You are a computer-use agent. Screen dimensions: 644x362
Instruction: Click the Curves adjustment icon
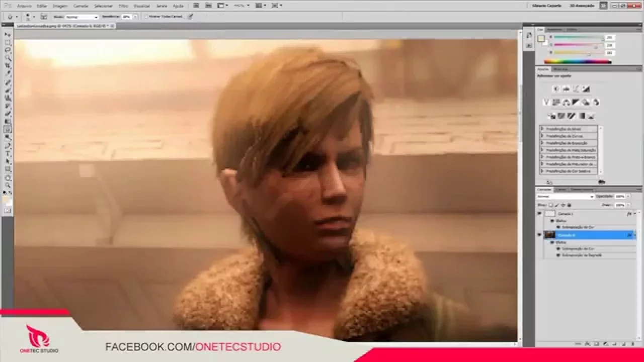tap(576, 89)
